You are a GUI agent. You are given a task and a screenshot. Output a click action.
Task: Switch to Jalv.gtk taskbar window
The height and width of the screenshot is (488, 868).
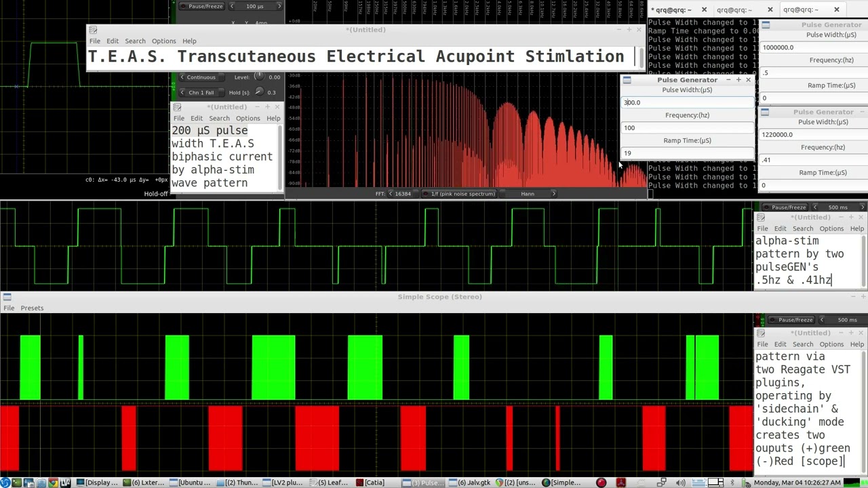pos(470,483)
